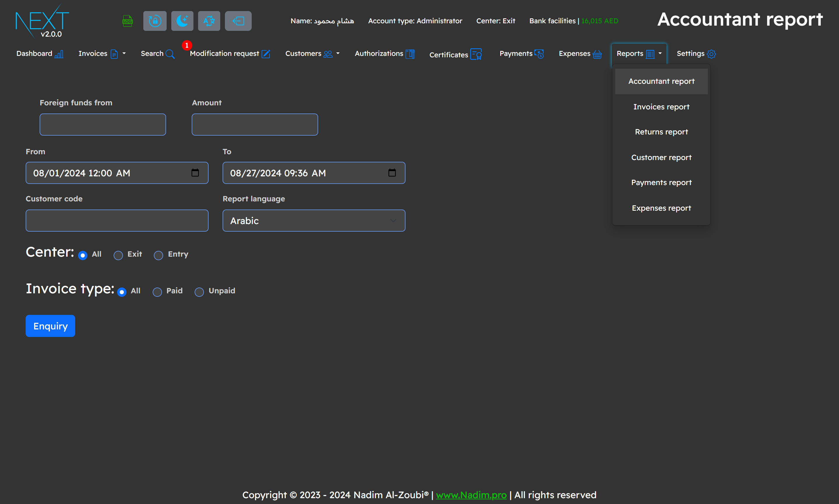Viewport: 839px width, 504px height.
Task: Select the Exit center radio button
Action: coord(118,255)
